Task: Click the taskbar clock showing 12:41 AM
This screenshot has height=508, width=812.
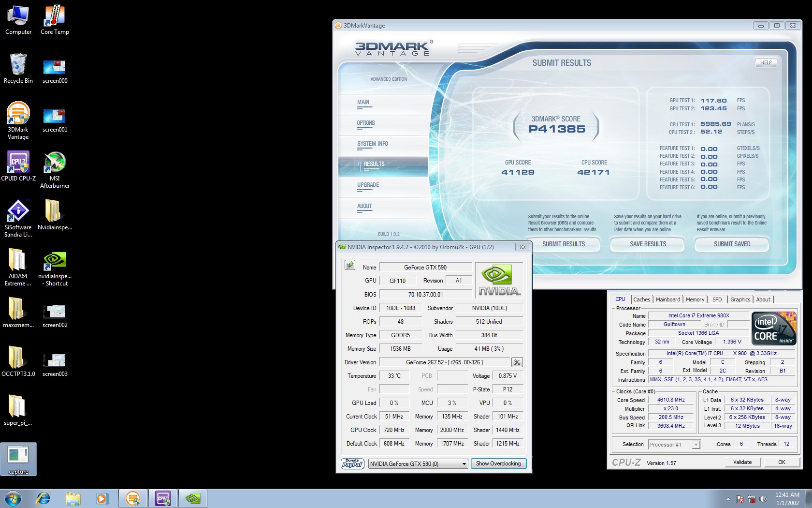Action: pyautogui.click(x=787, y=499)
